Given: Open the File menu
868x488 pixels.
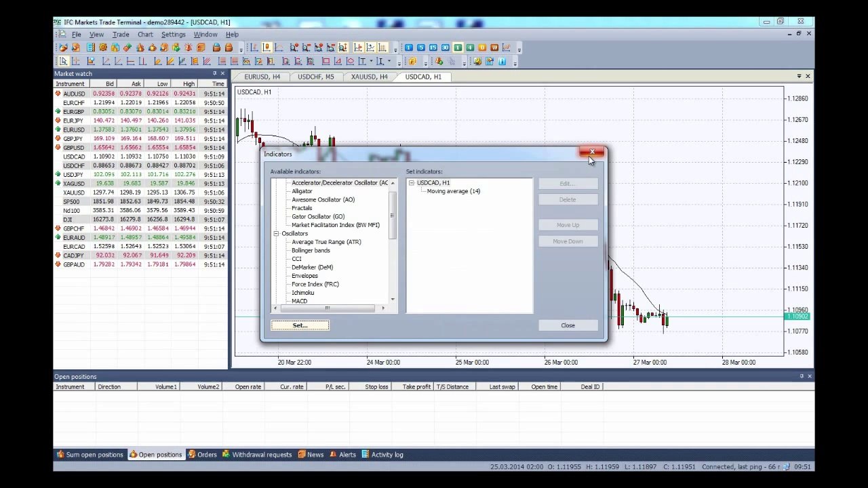Looking at the screenshot, I should click(76, 35).
